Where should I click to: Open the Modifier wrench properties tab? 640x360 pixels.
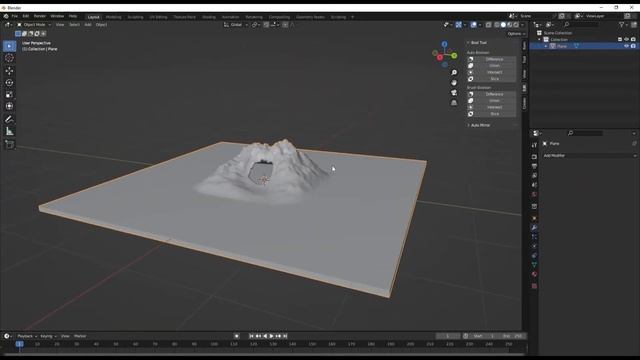pos(534,228)
